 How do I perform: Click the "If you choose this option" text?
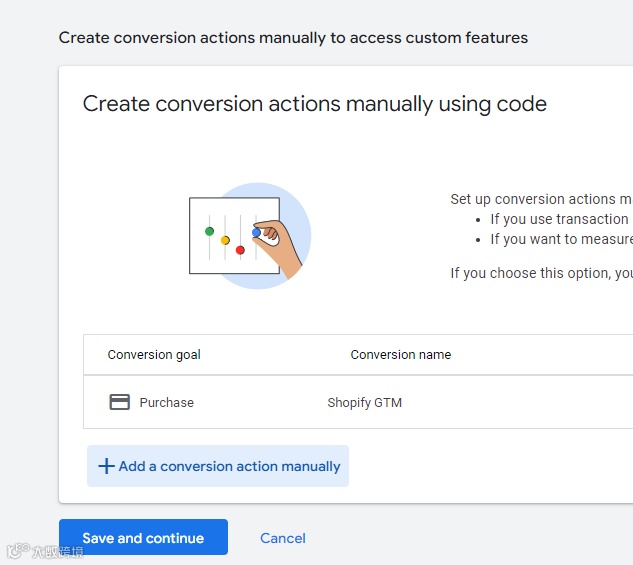pos(541,273)
